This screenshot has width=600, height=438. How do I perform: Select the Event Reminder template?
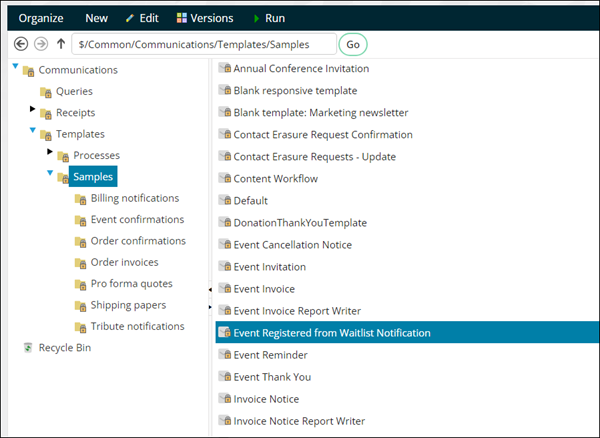(x=271, y=355)
